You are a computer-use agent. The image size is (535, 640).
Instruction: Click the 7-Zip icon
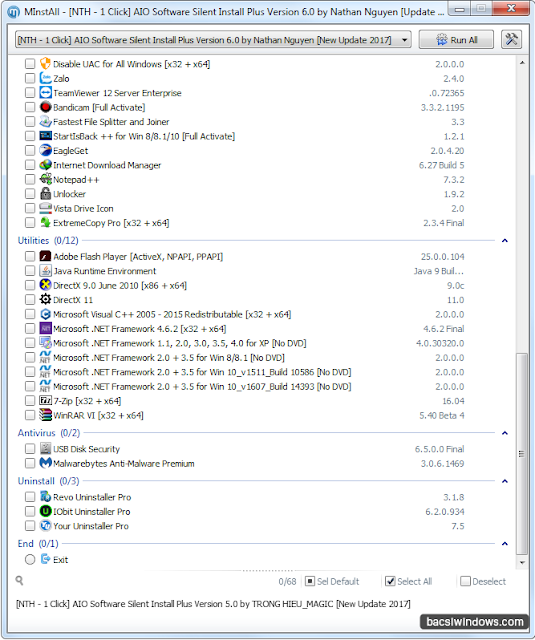[45, 400]
